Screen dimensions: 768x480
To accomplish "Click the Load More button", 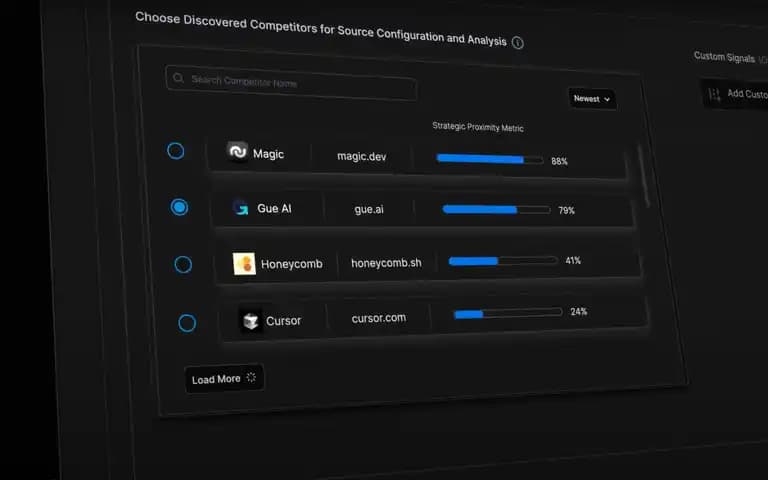I will pos(225,379).
